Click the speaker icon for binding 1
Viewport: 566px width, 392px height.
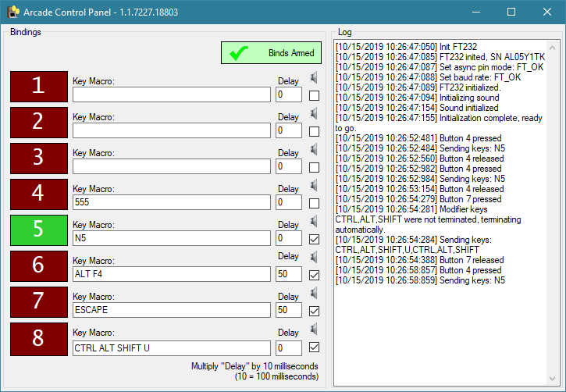point(314,77)
